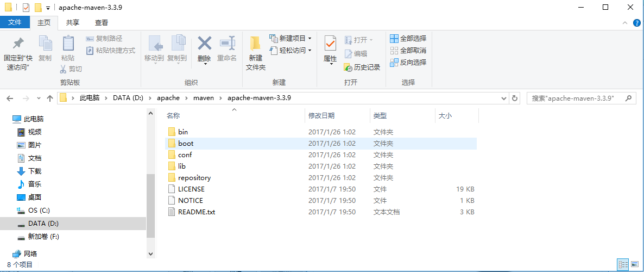Select Downloads (下载) in sidebar
The width and height of the screenshot is (644, 272).
tap(29, 171)
